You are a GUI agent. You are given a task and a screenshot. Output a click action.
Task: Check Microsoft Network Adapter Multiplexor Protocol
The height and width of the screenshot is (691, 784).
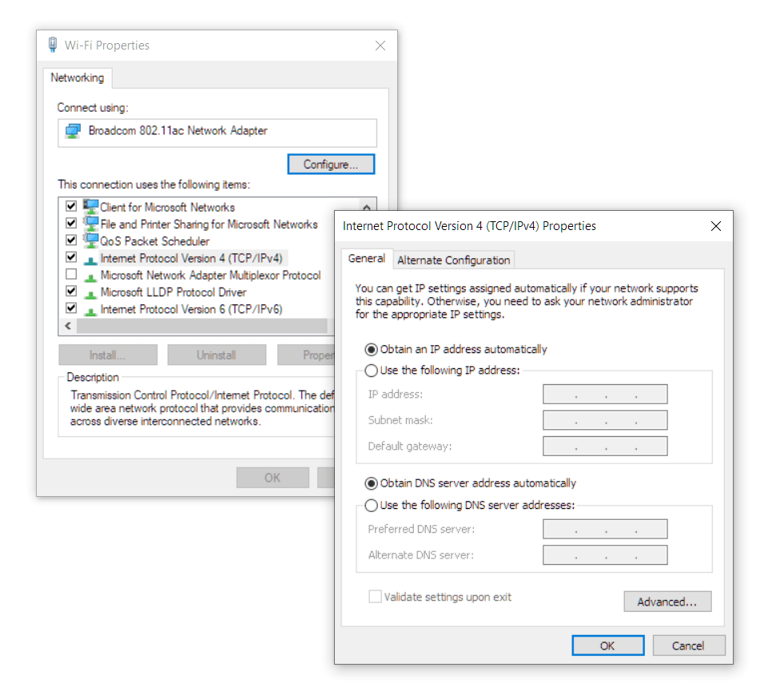(x=71, y=274)
